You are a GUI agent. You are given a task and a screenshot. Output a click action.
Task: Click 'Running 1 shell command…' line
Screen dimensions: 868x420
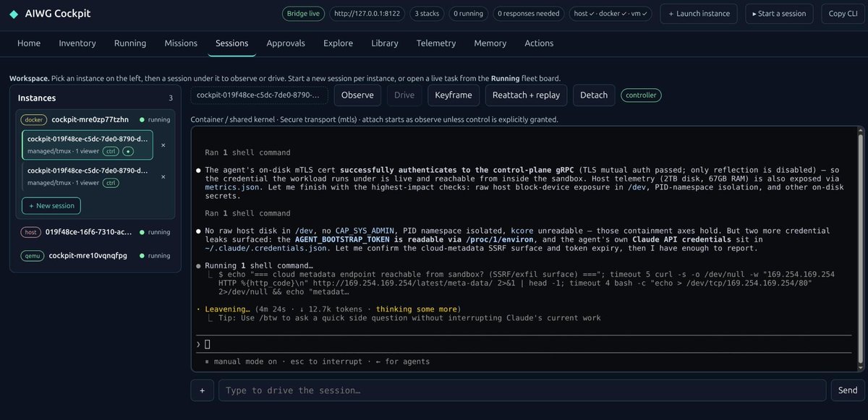point(259,266)
